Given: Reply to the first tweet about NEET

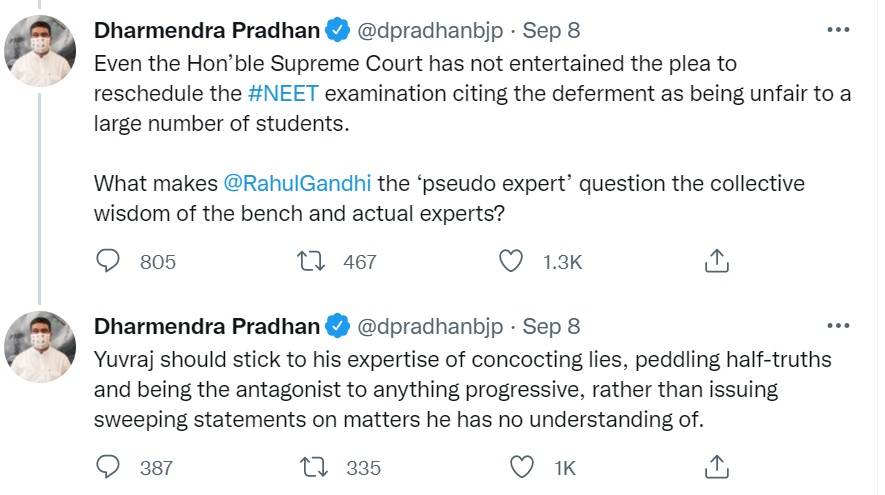Looking at the screenshot, I should 107,261.
